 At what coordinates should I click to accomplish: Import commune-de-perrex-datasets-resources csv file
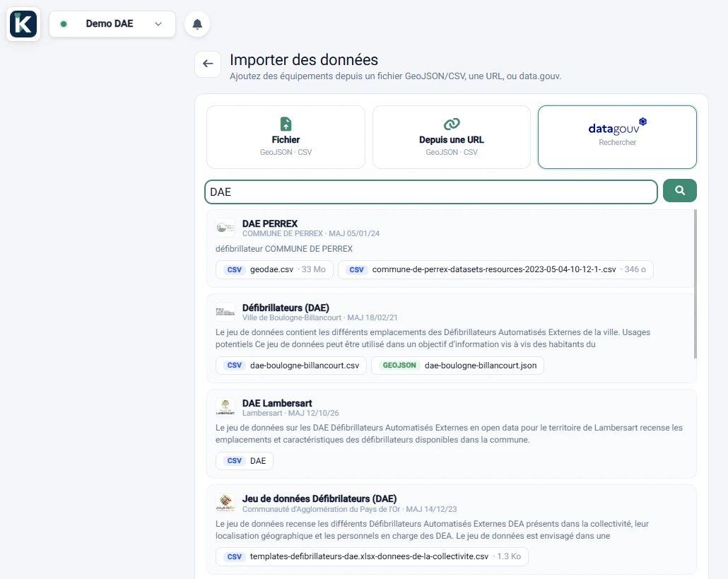coord(495,269)
